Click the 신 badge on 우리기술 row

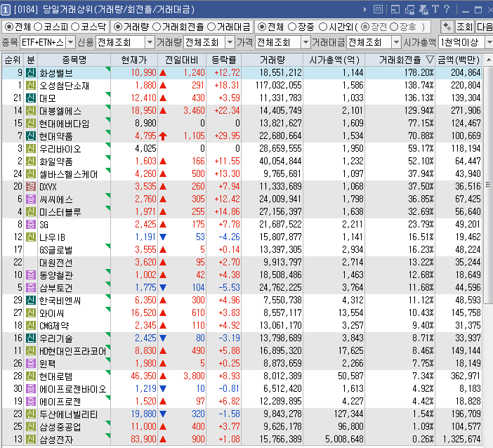tap(30, 338)
